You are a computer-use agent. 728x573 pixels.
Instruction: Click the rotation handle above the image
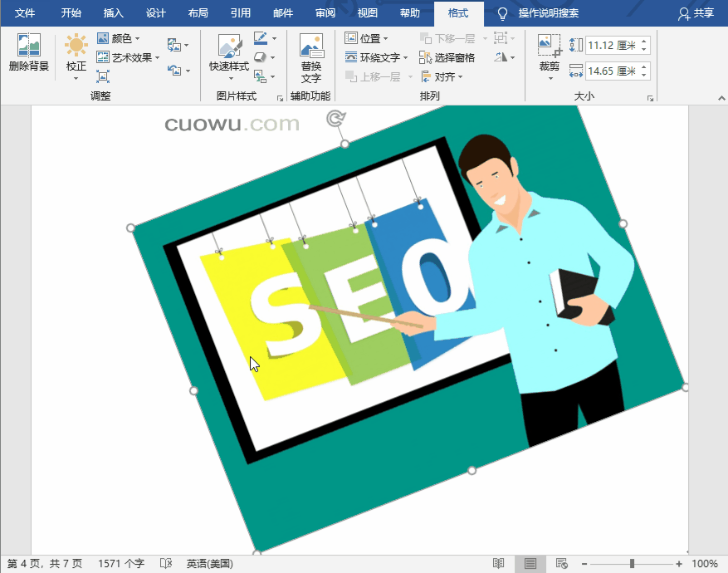coord(335,119)
